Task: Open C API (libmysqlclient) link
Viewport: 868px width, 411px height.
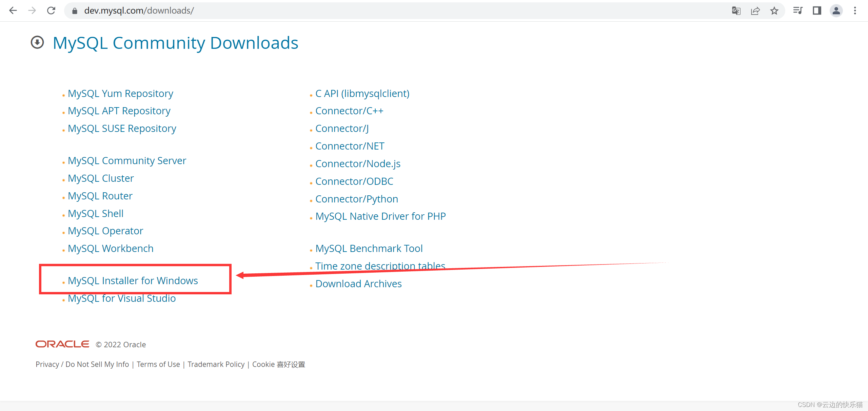Action: 362,93
